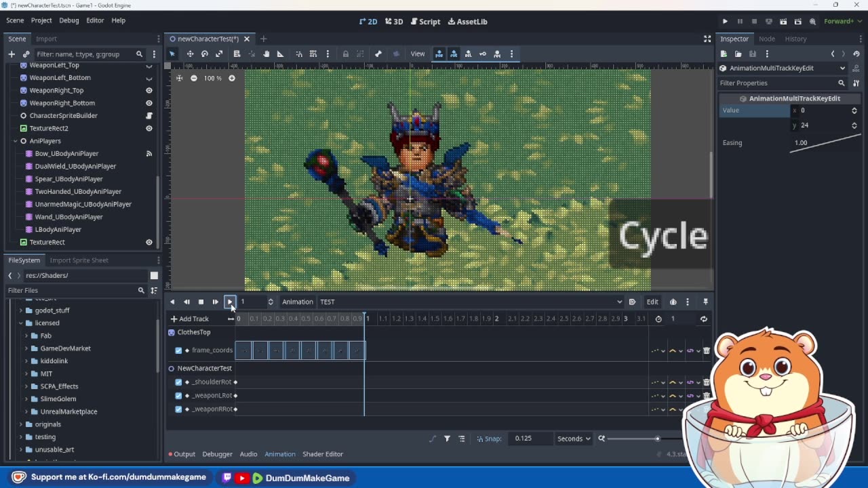Instantiate a child scene with the link icon
The image size is (868, 488).
pyautogui.click(x=26, y=54)
